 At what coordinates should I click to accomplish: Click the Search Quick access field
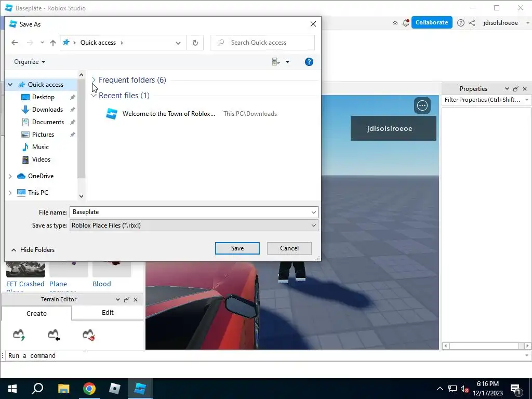pos(262,43)
